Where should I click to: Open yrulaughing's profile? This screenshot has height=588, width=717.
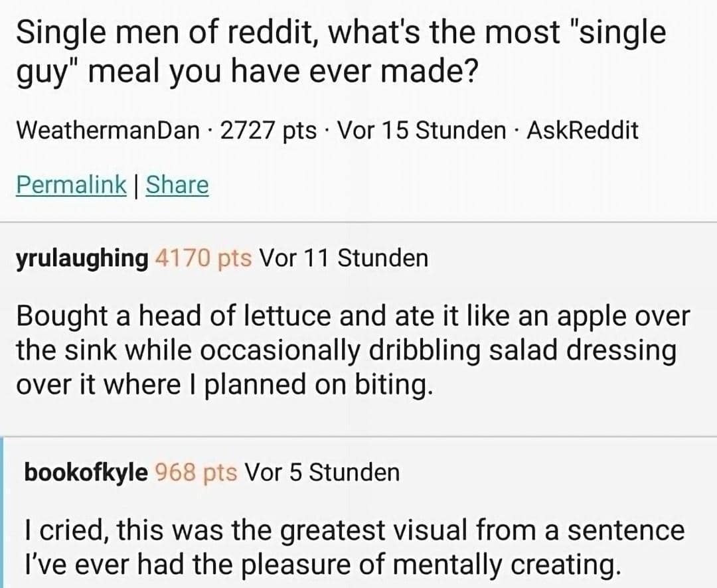coord(82,257)
